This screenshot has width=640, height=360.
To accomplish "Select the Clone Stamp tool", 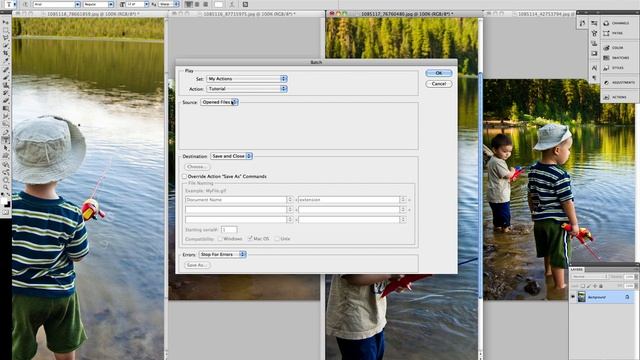I will (x=6, y=85).
